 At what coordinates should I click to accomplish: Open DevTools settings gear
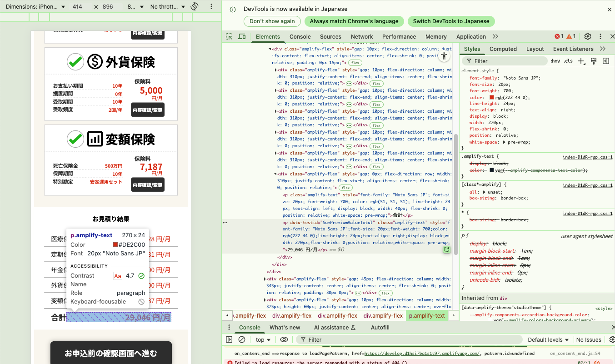588,36
